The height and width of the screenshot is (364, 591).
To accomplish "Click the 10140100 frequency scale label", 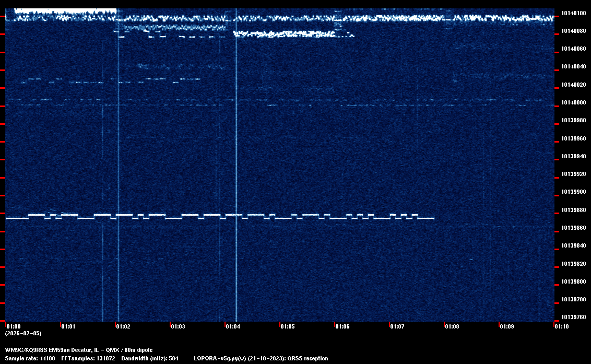I will pos(573,13).
